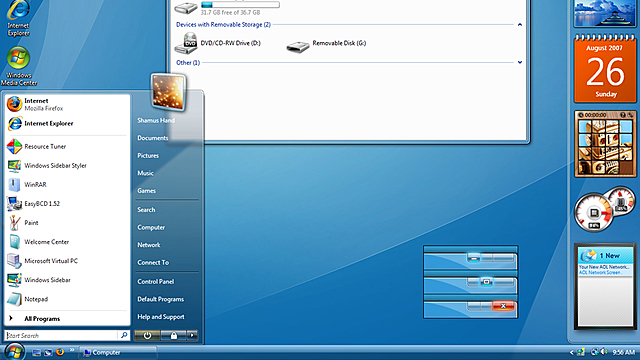The image size is (640, 360).
Task: Click the lock button in the Start menu
Action: [x=173, y=335]
